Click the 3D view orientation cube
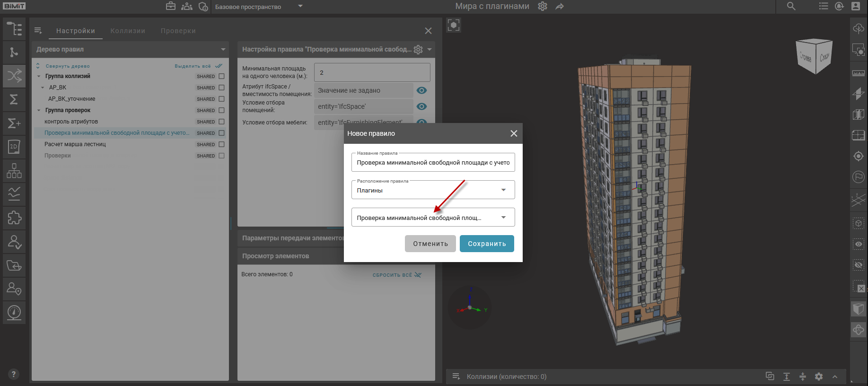 tap(815, 56)
